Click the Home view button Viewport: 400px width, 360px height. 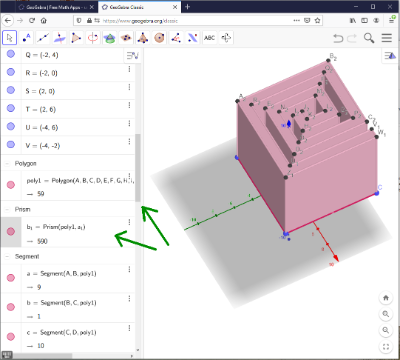point(386,298)
